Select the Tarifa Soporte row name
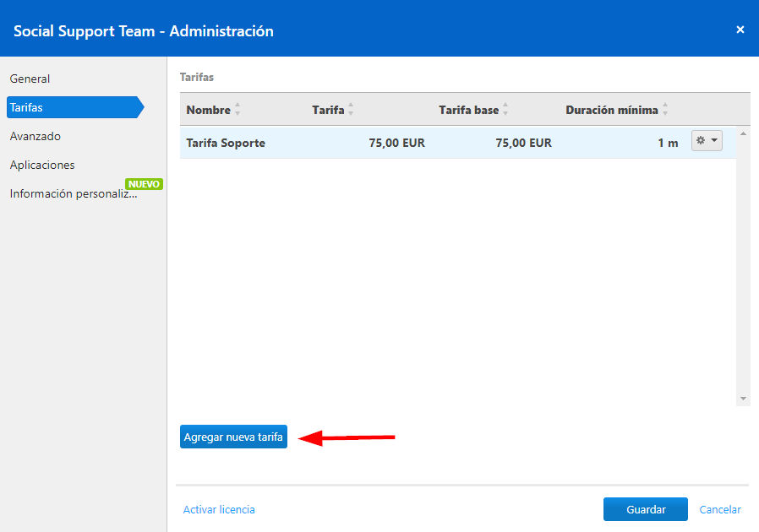Viewport: 759px width, 532px height. [226, 143]
